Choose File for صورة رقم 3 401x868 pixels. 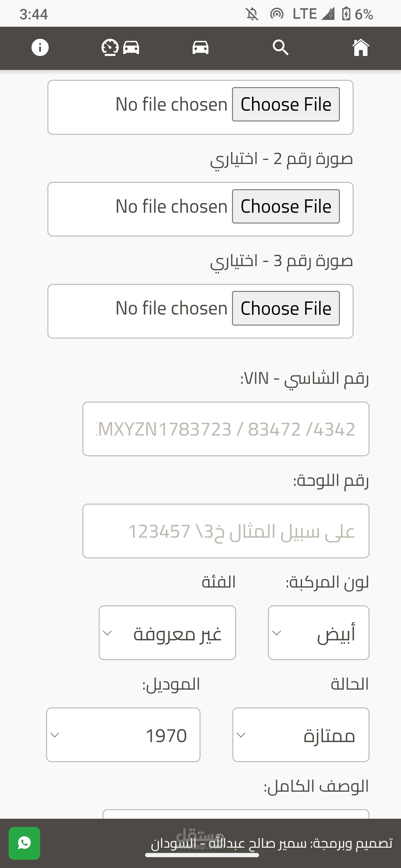tap(286, 308)
